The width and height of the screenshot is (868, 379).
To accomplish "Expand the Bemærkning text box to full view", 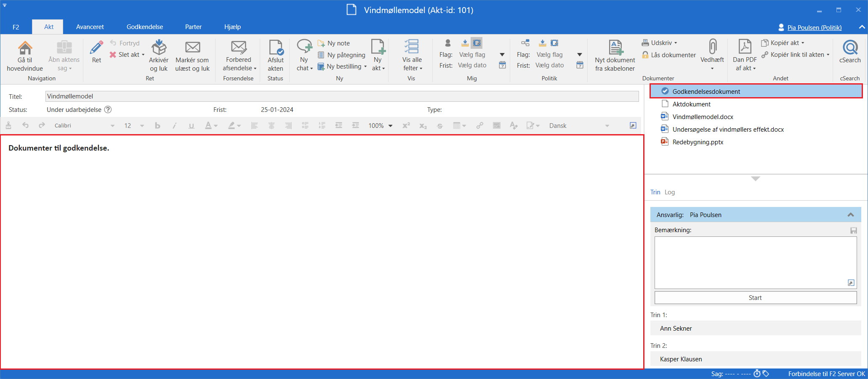I will [x=851, y=283].
